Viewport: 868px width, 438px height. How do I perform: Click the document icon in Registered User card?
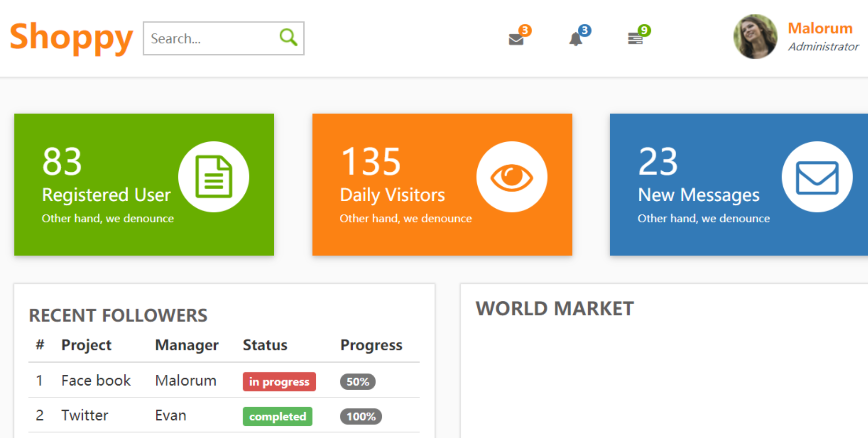(214, 177)
